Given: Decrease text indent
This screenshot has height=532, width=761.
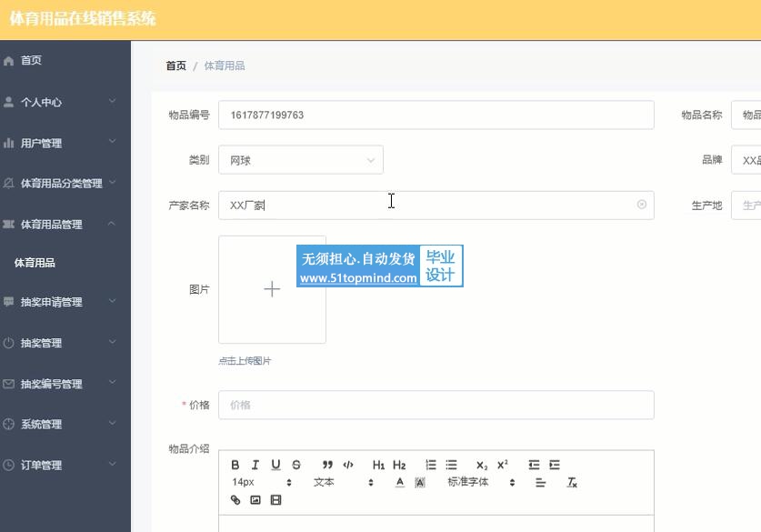Looking at the screenshot, I should [534, 465].
